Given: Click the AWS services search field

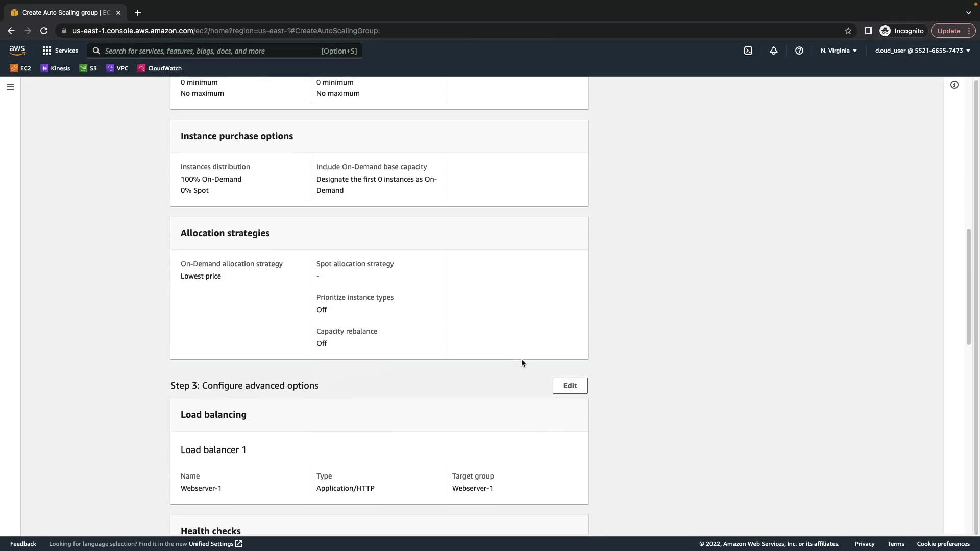Looking at the screenshot, I should 225,51.
